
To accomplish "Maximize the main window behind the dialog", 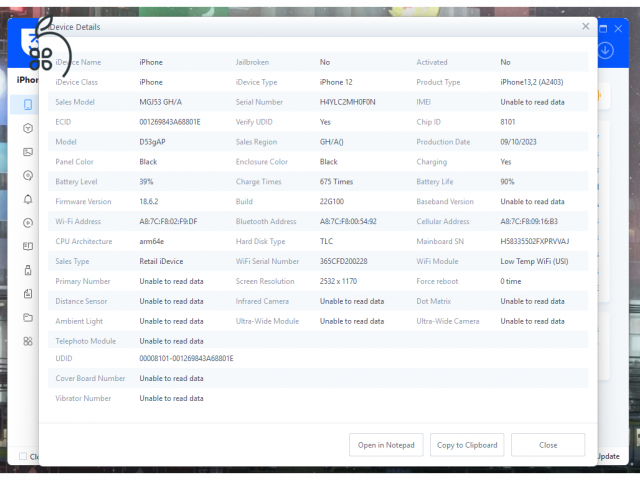I will point(603,29).
